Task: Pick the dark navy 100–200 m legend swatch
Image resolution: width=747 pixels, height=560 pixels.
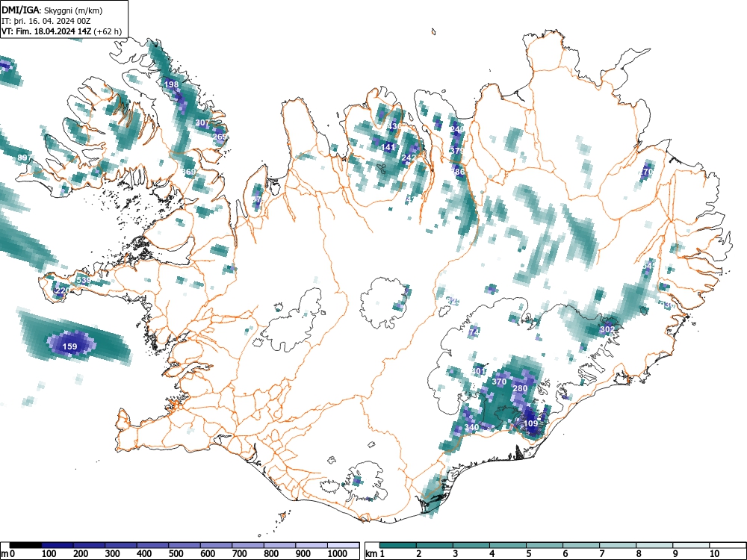Action: [x=58, y=545]
